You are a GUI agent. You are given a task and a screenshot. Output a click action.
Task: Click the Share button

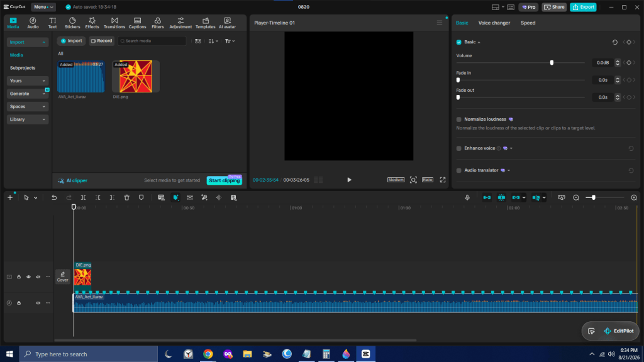(x=554, y=7)
